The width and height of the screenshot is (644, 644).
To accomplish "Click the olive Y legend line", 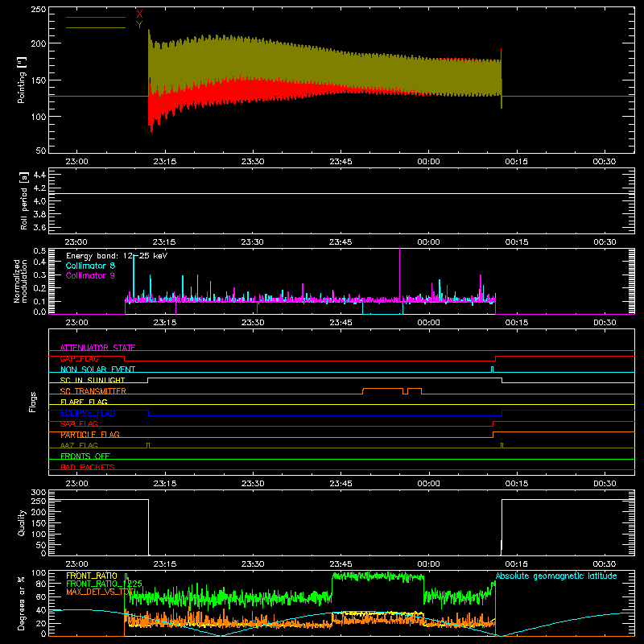I will tap(96, 27).
